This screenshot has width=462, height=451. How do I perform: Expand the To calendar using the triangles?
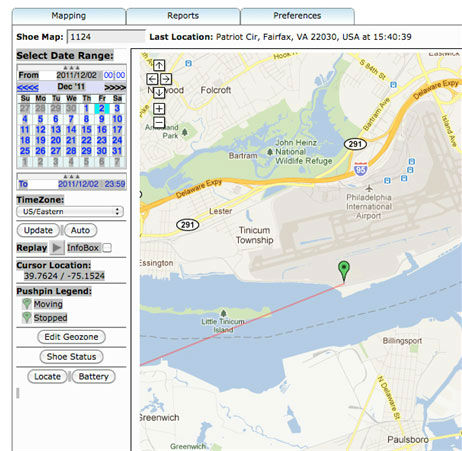[71, 176]
